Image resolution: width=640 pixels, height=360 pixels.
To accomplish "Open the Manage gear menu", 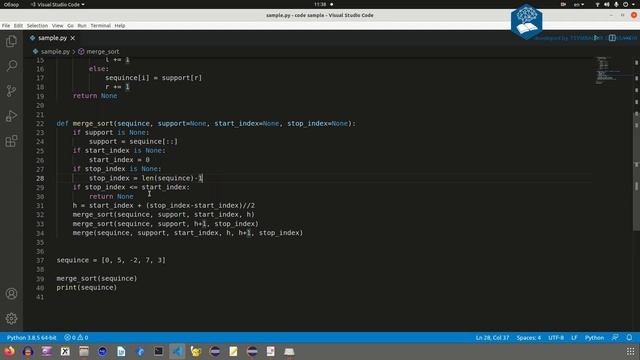I will pyautogui.click(x=11, y=318).
